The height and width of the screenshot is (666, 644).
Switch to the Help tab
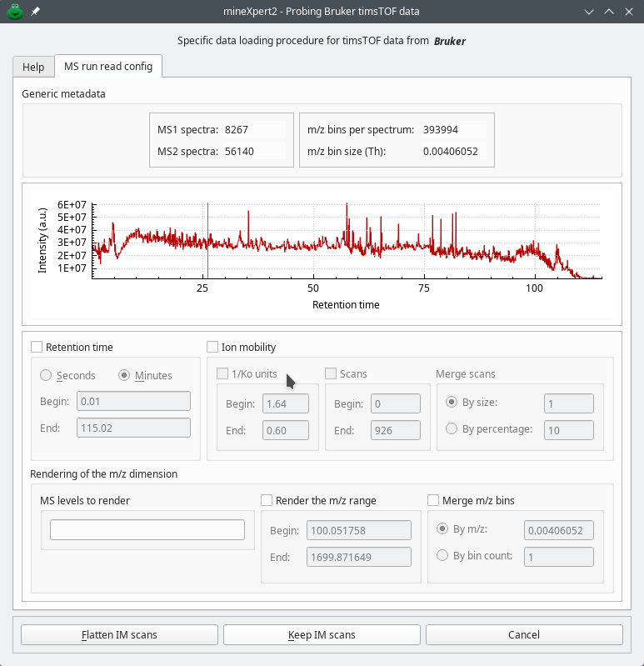click(33, 67)
